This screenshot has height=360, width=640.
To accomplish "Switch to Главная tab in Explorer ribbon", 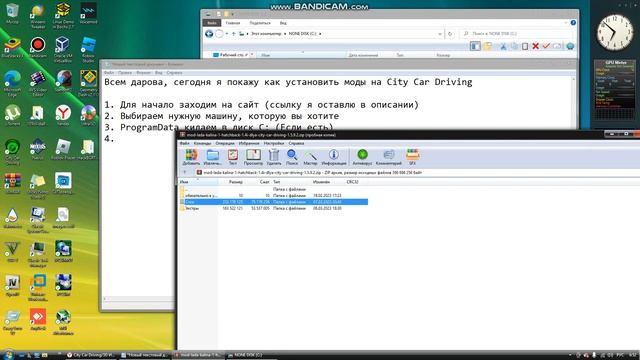I will tap(233, 23).
